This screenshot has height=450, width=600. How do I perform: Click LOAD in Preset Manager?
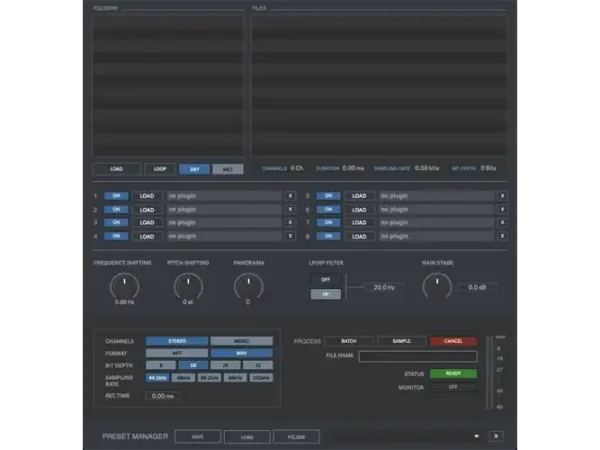click(247, 437)
